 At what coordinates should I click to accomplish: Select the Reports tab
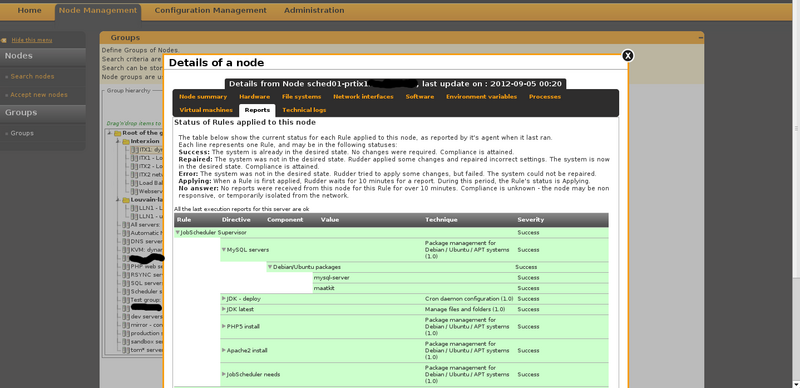pos(257,110)
